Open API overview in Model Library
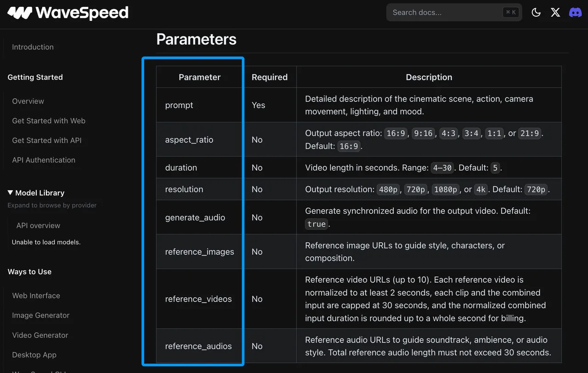Viewport: 588px width, 373px height. (38, 225)
